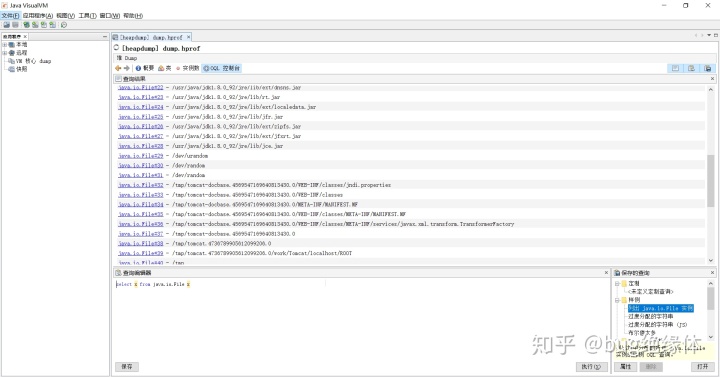
Task: Open the java.io.File#37 link
Action: pyautogui.click(x=141, y=234)
